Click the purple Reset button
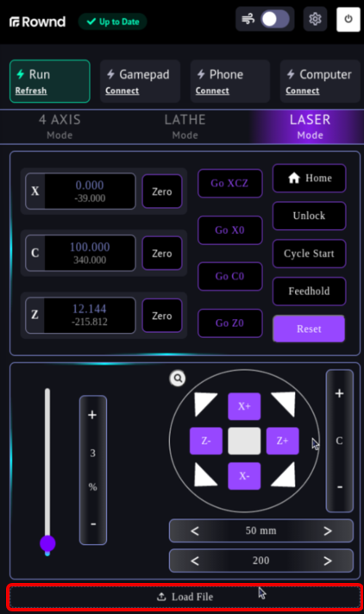Image resolution: width=364 pixels, height=614 pixels. point(309,329)
